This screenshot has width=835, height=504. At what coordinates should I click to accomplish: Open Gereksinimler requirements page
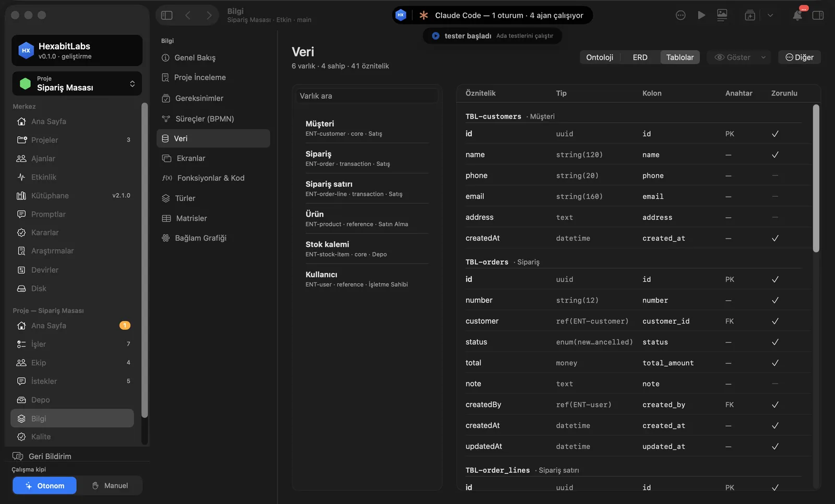pyautogui.click(x=213, y=98)
